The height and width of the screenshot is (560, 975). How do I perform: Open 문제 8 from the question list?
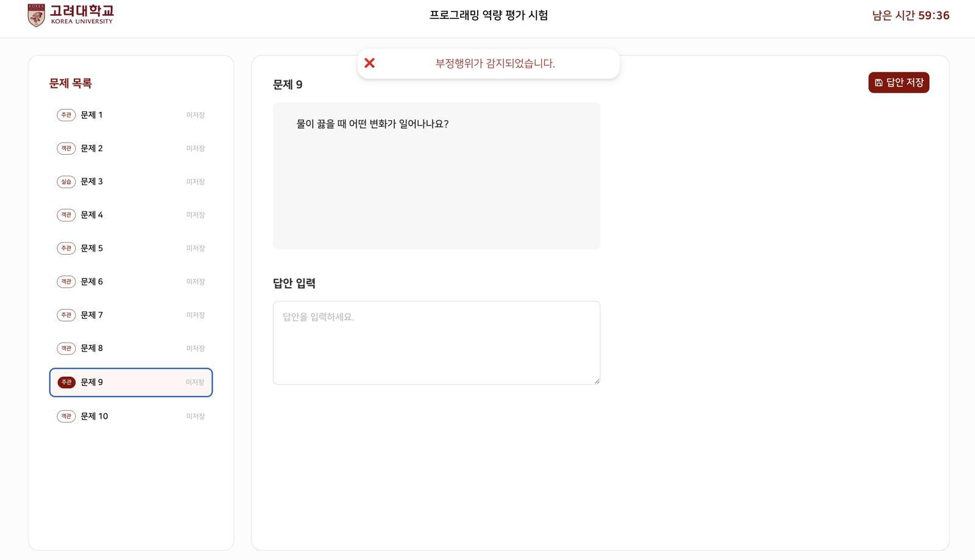point(91,348)
